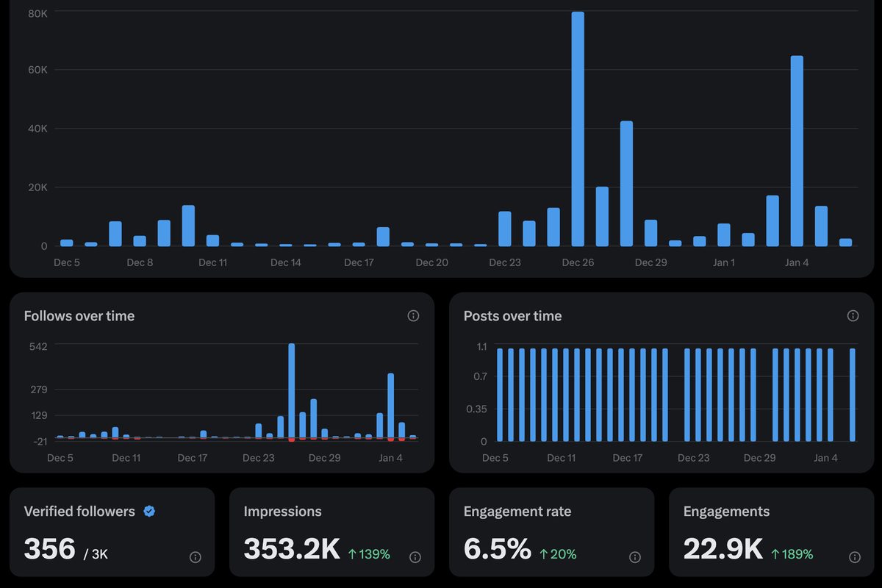Select the Dec 10 bar in the large chart
The width and height of the screenshot is (882, 588).
[x=188, y=226]
